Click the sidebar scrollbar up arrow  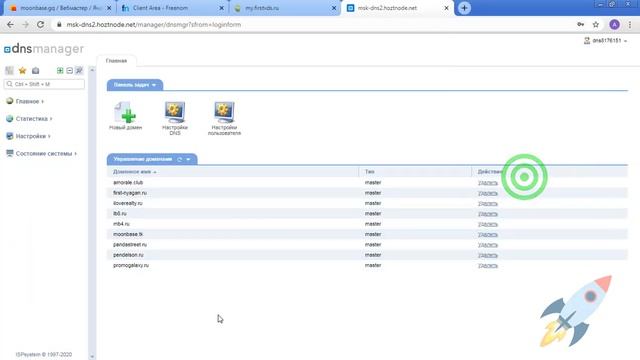pyautogui.click(x=92, y=70)
